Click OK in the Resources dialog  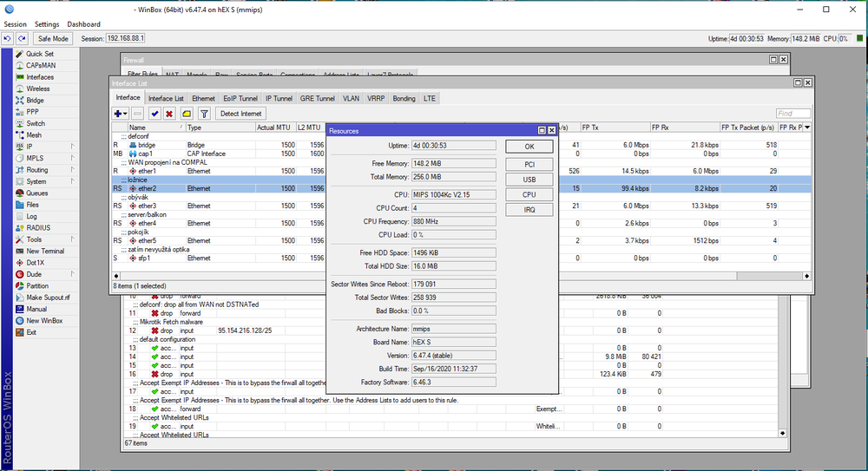click(x=529, y=147)
